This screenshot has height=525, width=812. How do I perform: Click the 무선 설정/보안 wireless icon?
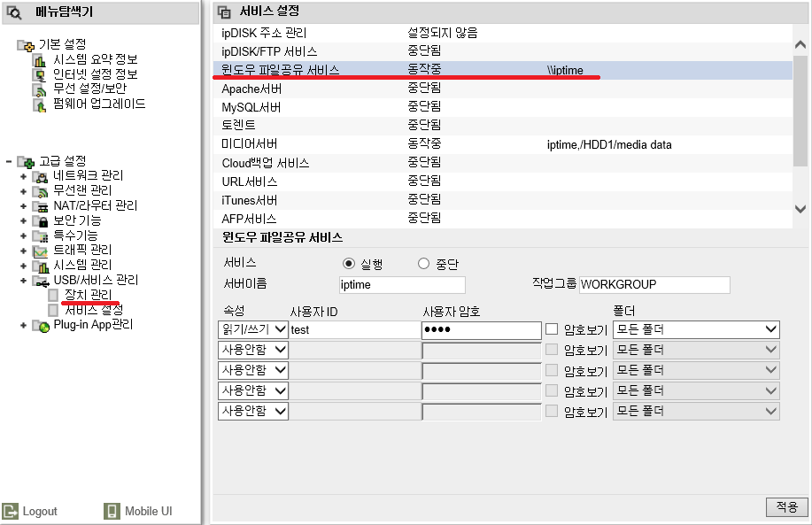pos(39,90)
